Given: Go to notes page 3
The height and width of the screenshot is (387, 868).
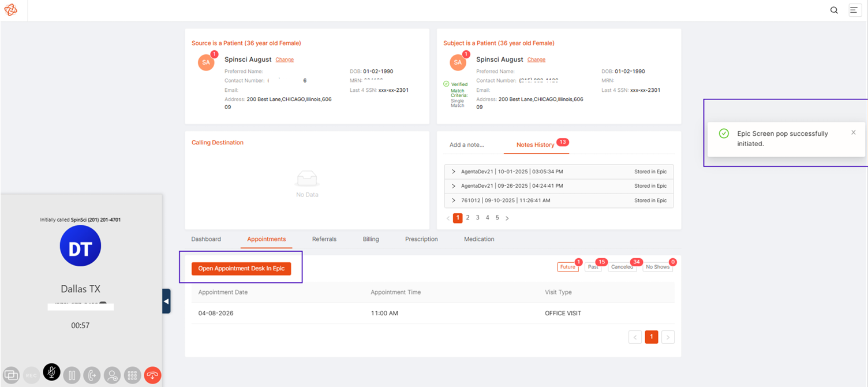Looking at the screenshot, I should (x=477, y=218).
